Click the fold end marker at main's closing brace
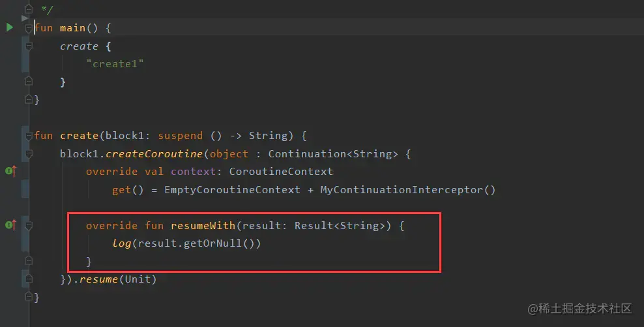Viewport: 644px width, 327px height. pos(28,100)
